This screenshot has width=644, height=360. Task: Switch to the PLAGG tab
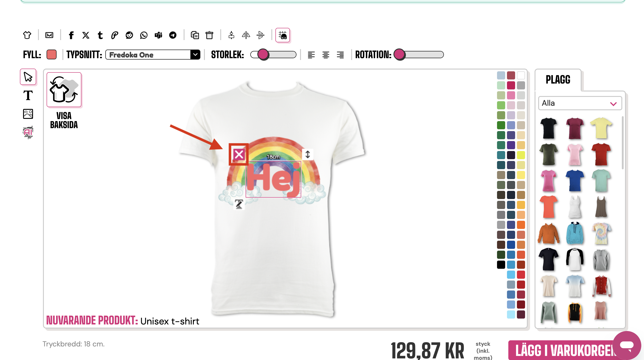pyautogui.click(x=558, y=80)
